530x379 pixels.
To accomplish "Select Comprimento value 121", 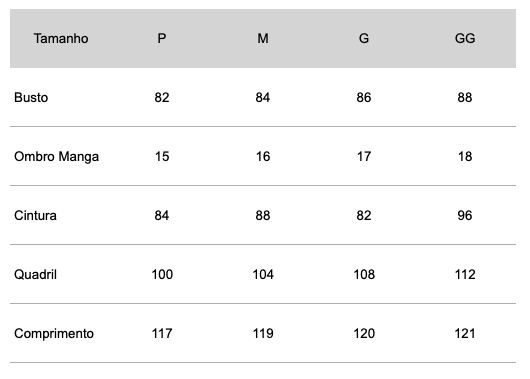I will pos(465,334).
